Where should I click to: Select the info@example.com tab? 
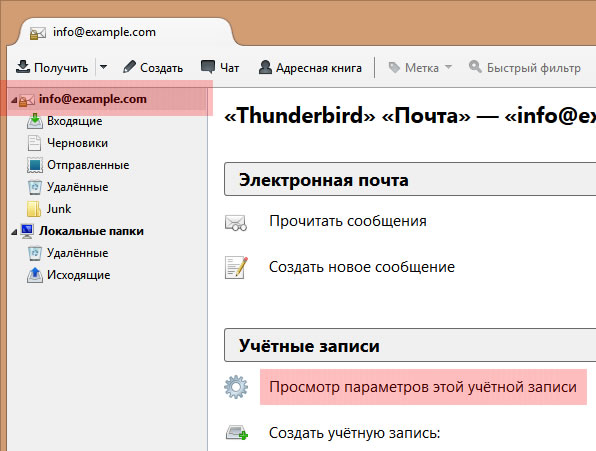[125, 33]
